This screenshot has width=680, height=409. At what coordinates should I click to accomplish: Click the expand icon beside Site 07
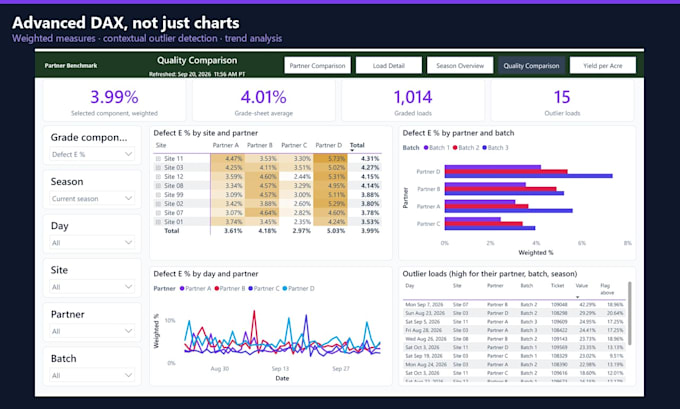[x=158, y=213]
